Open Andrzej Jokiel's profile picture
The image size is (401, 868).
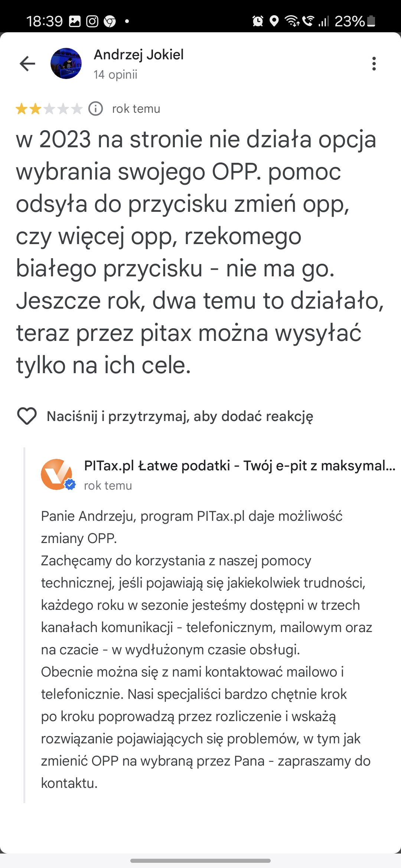point(66,63)
